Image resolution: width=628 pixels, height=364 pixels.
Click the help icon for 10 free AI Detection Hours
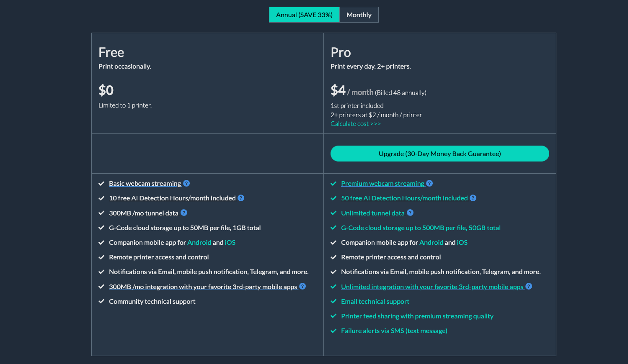[241, 198]
